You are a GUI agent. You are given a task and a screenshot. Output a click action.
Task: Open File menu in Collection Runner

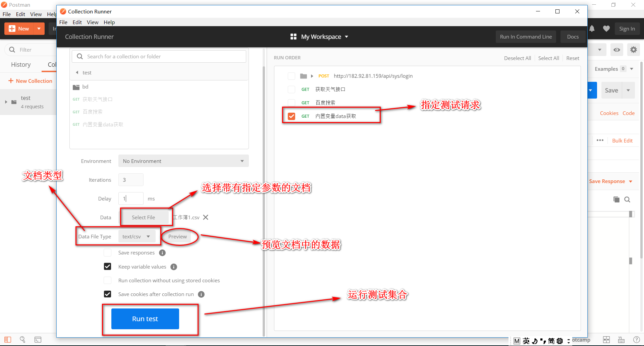63,22
